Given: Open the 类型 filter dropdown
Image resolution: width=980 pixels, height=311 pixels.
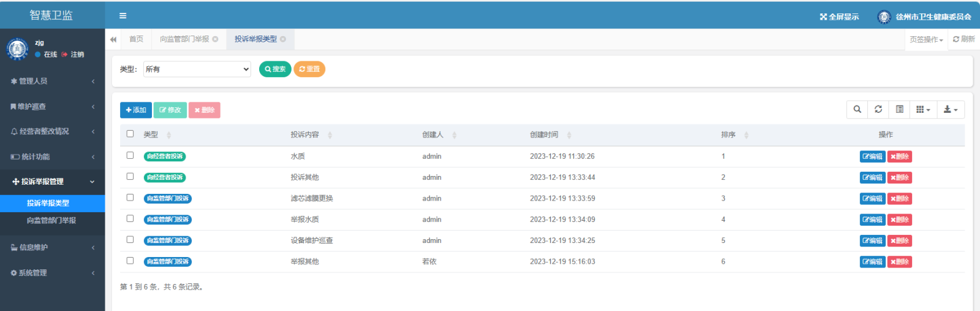Looking at the screenshot, I should tap(197, 69).
